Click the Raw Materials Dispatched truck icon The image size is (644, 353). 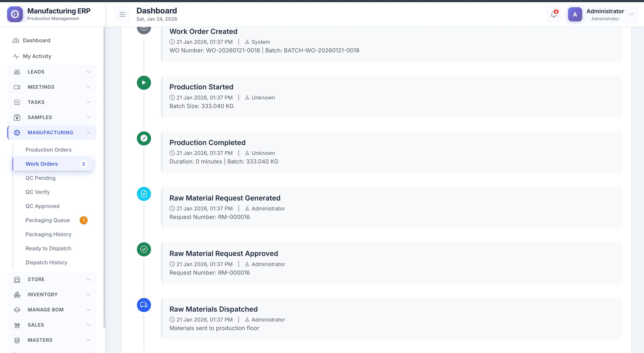[144, 305]
